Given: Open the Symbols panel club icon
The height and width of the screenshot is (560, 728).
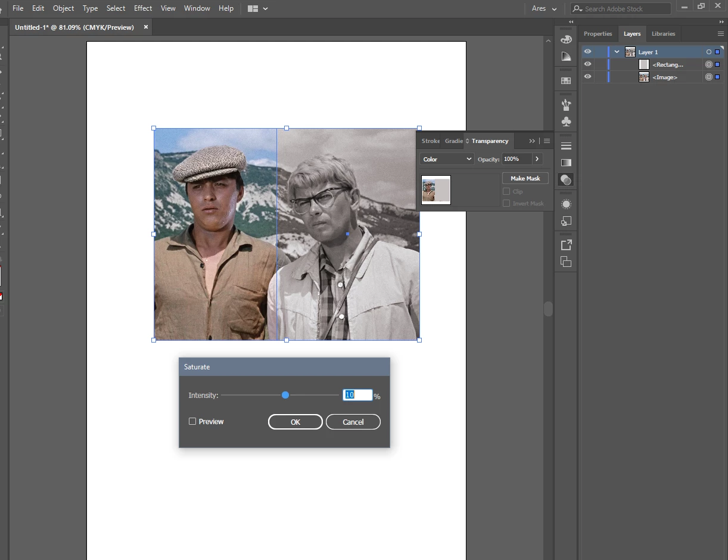Looking at the screenshot, I should click(x=566, y=122).
